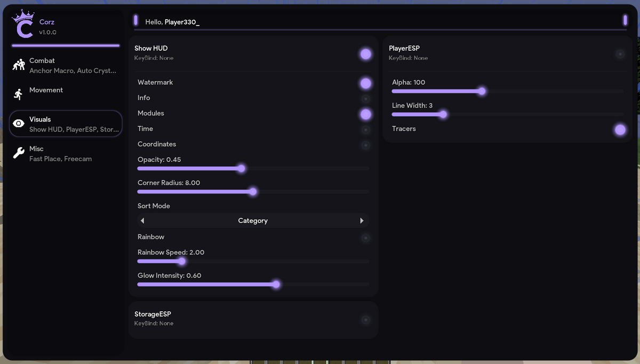Click the Misc wrench icon
The image size is (640, 364).
[19, 153]
